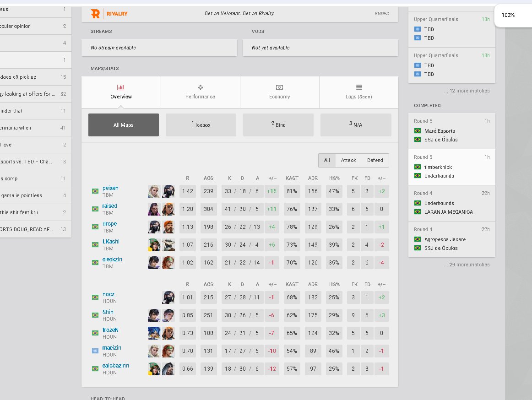Click caiobazinn's second agent icon
Viewport: 532px width, 400px height.
coord(168,369)
